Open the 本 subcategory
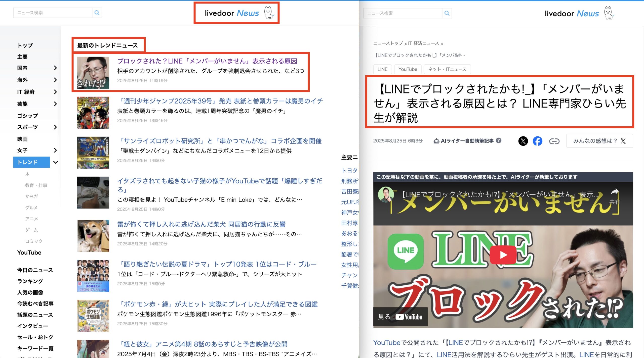Image resolution: width=644 pixels, height=358 pixels. pos(27,174)
